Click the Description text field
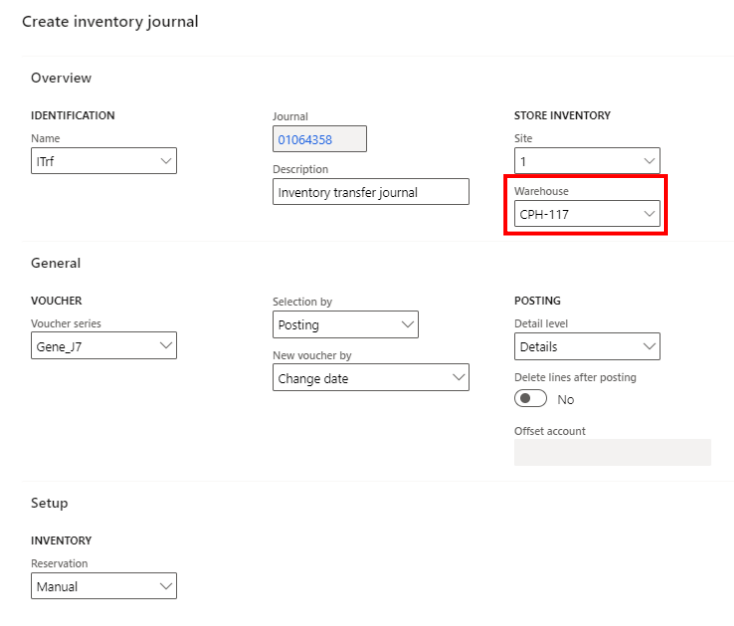 (x=370, y=192)
